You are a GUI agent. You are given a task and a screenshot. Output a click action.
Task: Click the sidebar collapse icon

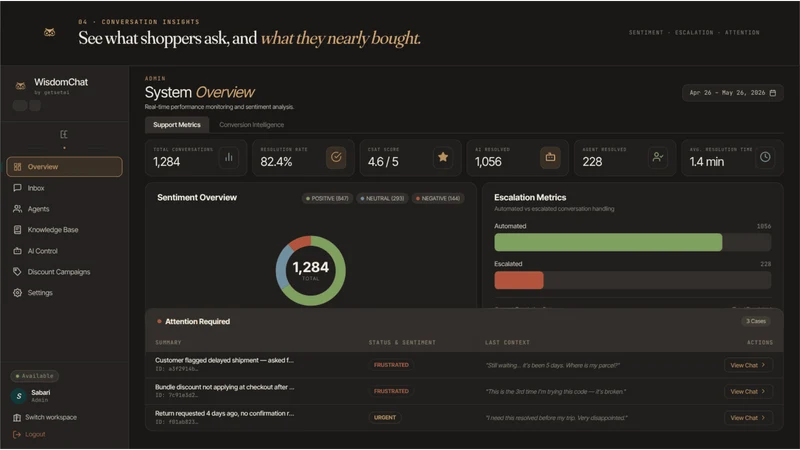pyautogui.click(x=64, y=135)
